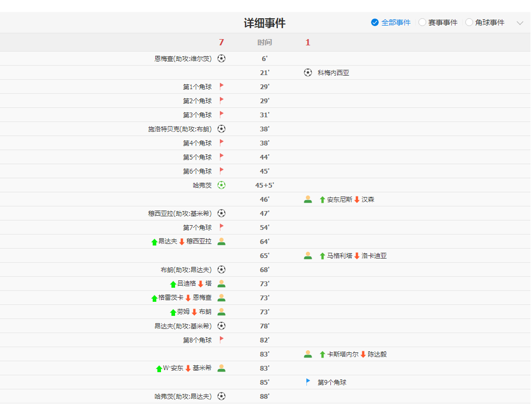Collapse the event panel with the chevron arrow
Image resolution: width=532 pixels, height=405 pixels.
[520, 23]
